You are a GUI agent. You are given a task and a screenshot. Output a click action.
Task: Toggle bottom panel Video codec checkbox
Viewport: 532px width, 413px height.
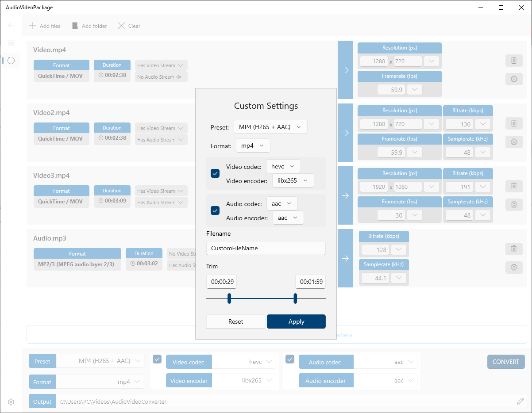tap(157, 359)
